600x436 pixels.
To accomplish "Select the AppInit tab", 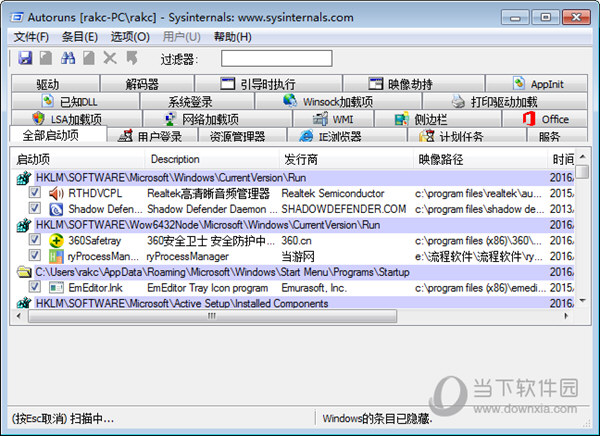I will 536,83.
